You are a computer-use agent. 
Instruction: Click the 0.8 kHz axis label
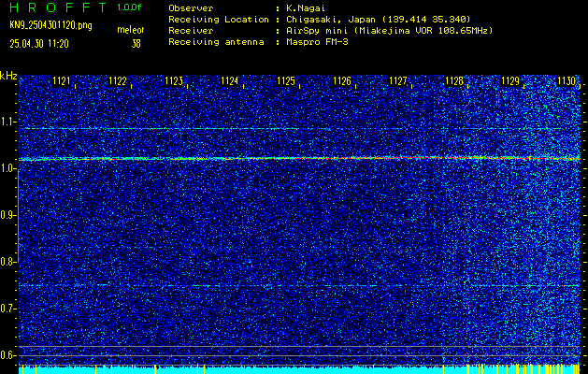click(x=7, y=262)
